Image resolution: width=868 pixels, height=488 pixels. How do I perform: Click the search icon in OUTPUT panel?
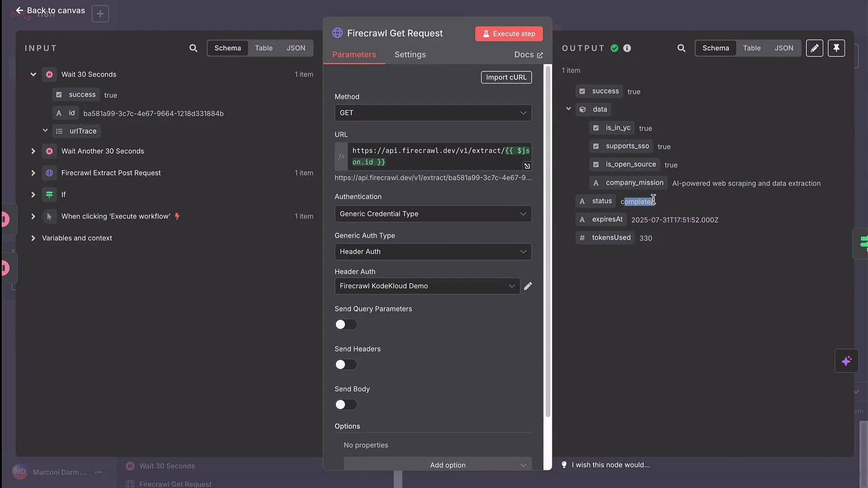coord(681,48)
